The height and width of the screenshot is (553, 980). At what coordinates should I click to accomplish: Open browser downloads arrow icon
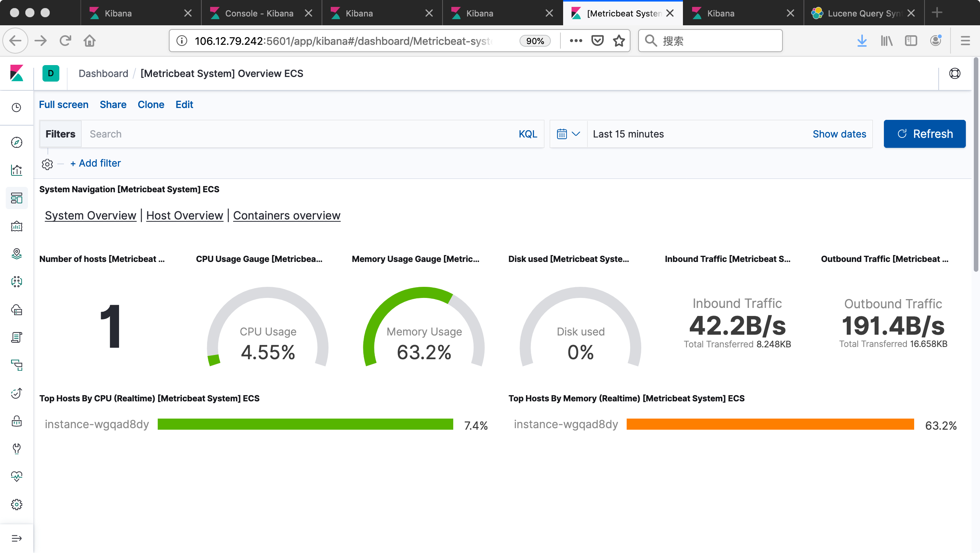click(862, 41)
